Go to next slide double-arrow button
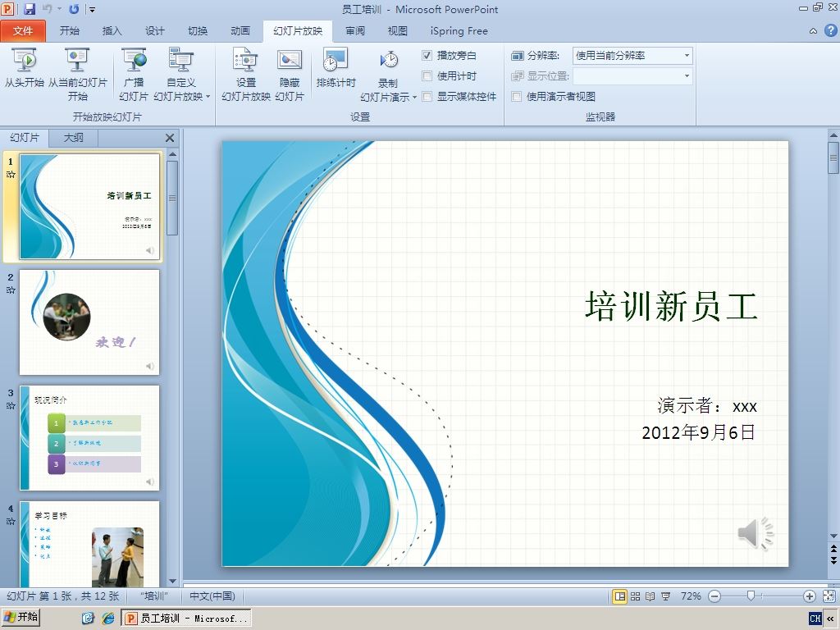Image resolution: width=840 pixels, height=630 pixels. (x=833, y=559)
